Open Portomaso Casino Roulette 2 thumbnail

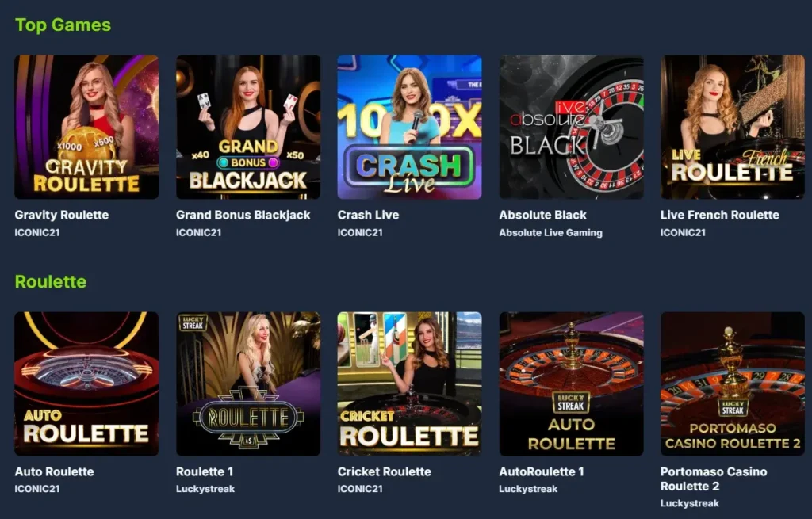point(732,384)
